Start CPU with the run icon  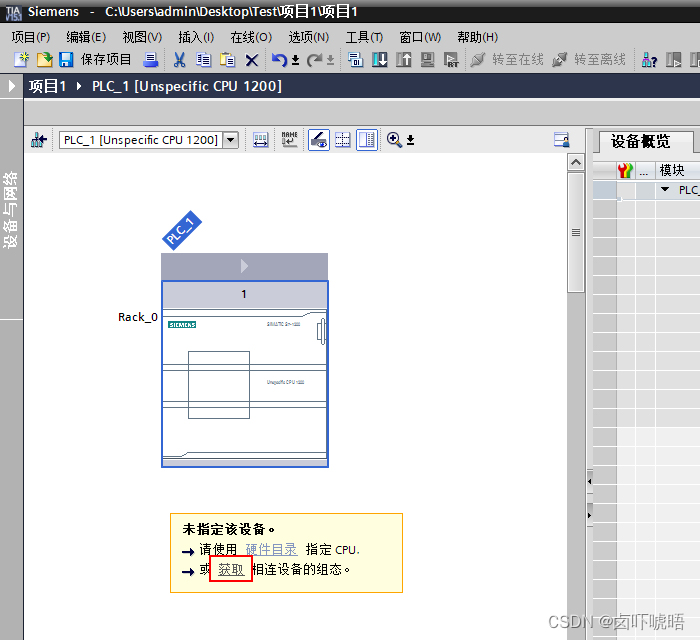674,59
